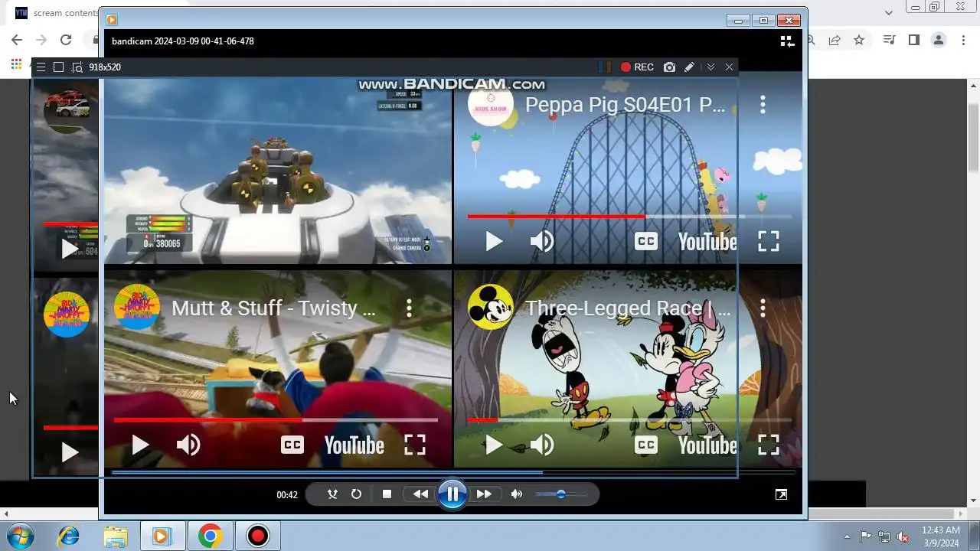Select Bandicam fullscreen rectangle mode icon
The height and width of the screenshot is (551, 980).
(x=58, y=67)
